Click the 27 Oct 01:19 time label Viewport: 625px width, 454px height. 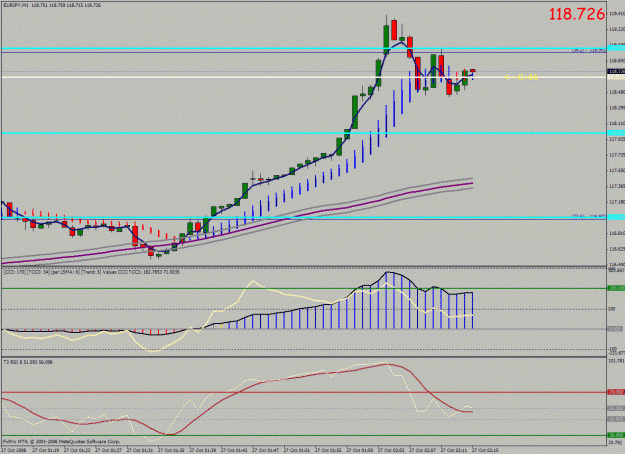pos(45,450)
